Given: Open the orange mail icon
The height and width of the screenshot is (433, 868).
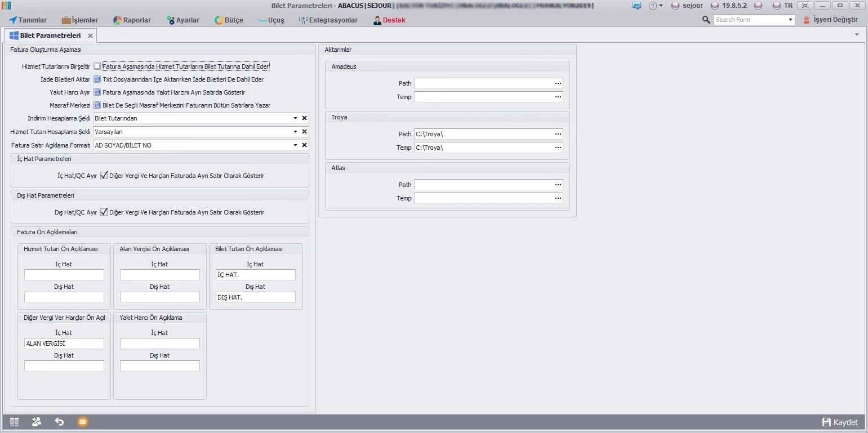Looking at the screenshot, I should point(82,422).
